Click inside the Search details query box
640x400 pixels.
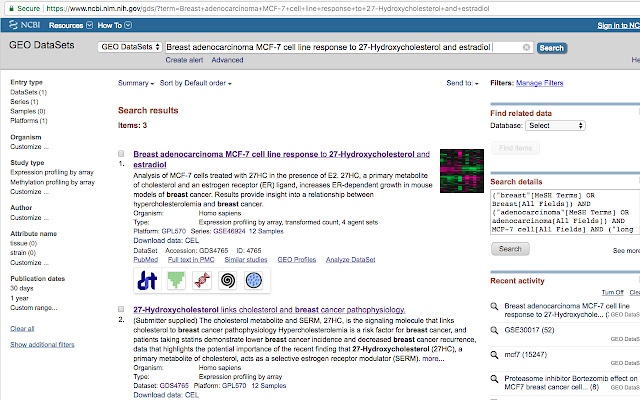click(x=565, y=212)
